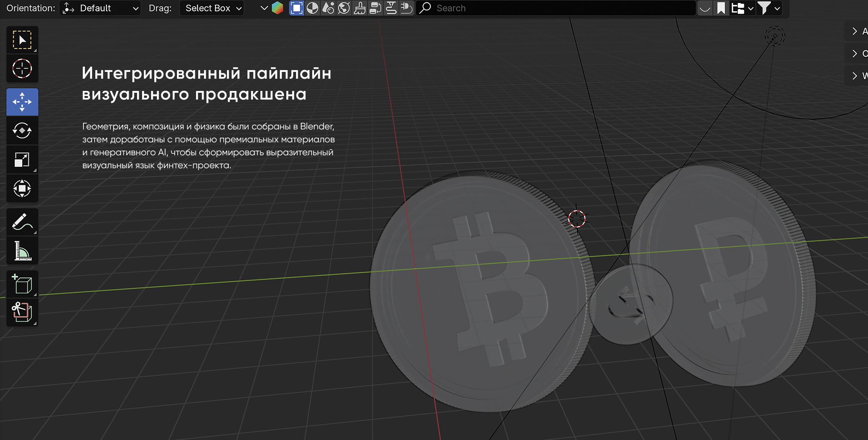Click the paragraph line starting 'Геометрия, композиция'

pyautogui.click(x=208, y=127)
